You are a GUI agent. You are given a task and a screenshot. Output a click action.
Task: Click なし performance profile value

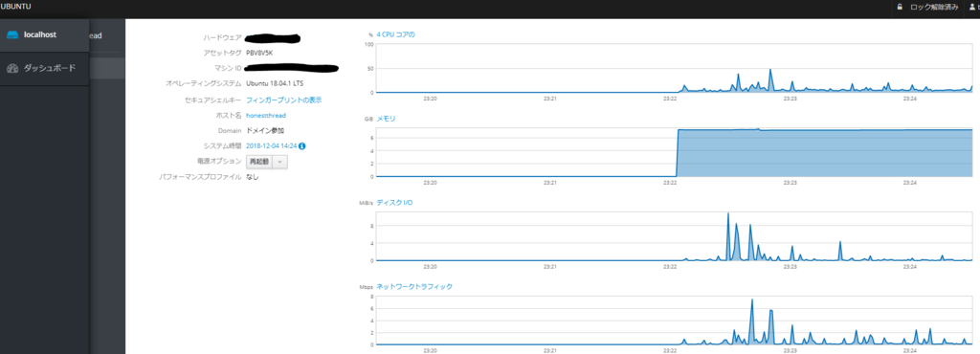[253, 177]
